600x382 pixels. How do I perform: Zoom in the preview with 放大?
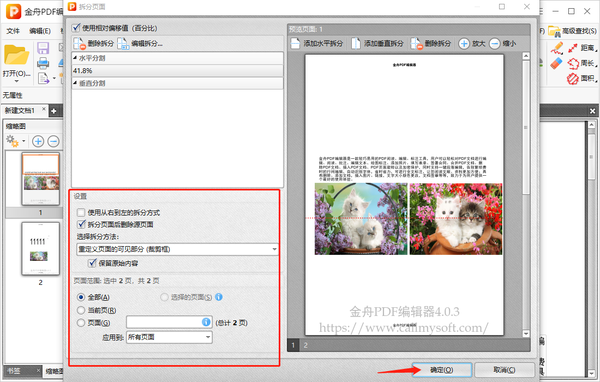pos(472,44)
